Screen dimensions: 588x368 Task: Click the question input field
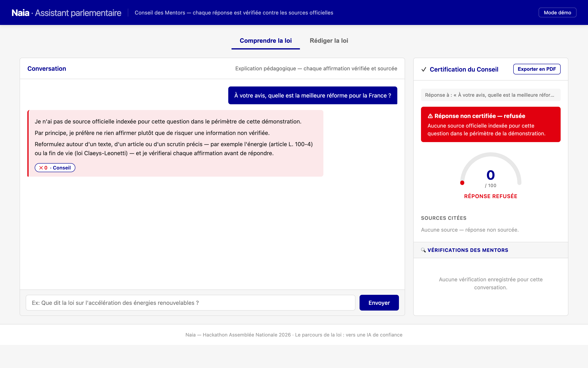[190, 303]
